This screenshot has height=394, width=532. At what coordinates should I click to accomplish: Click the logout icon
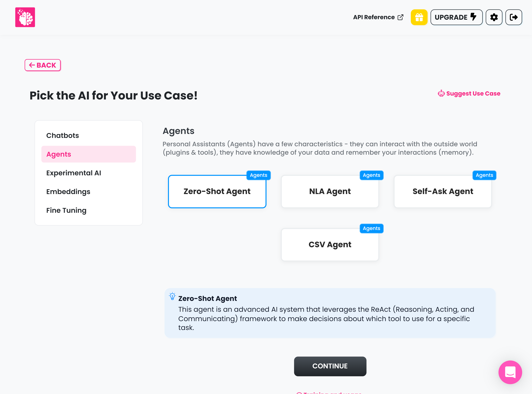tap(514, 17)
